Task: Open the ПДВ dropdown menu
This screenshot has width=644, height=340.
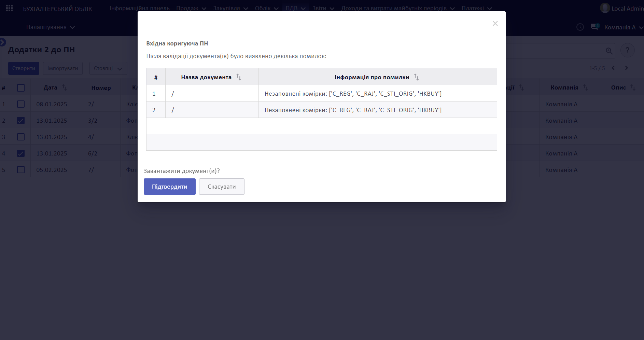Action: (295, 8)
